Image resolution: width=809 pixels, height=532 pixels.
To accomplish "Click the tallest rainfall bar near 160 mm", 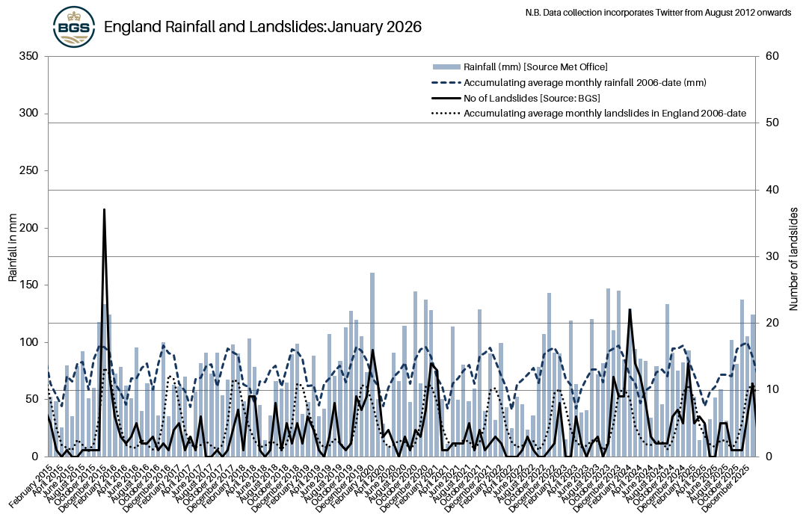I will coord(372,273).
